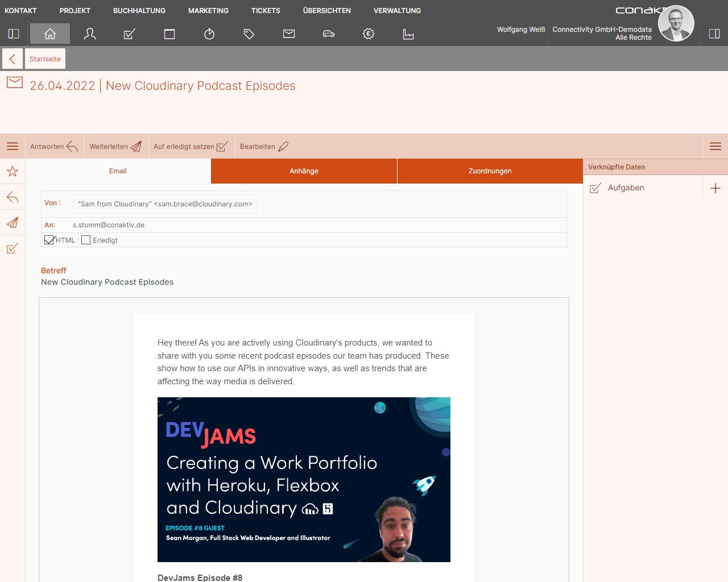Screen dimensions: 728x582
Task: Add new Aufgaben with plus icon
Action: tap(715, 188)
